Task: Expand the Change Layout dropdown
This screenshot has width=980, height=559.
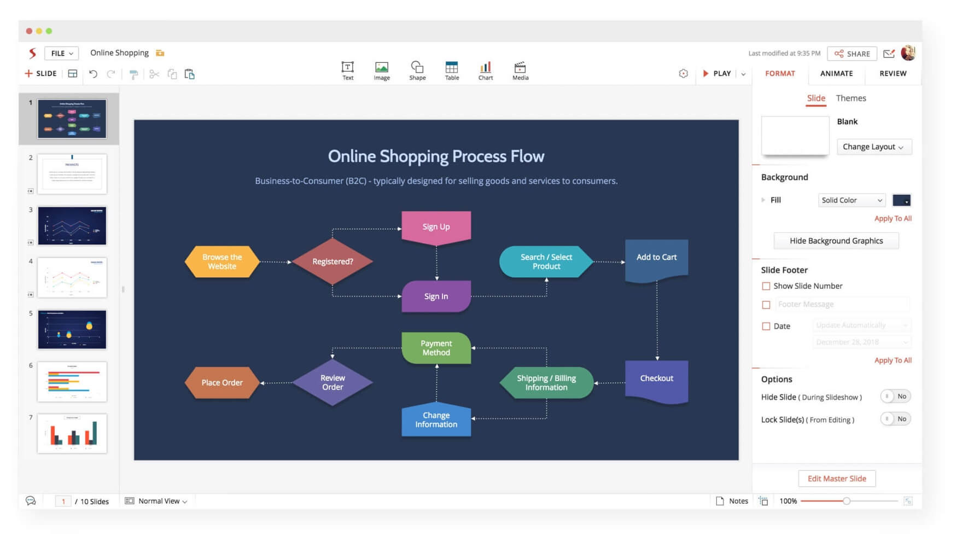Action: click(x=874, y=147)
